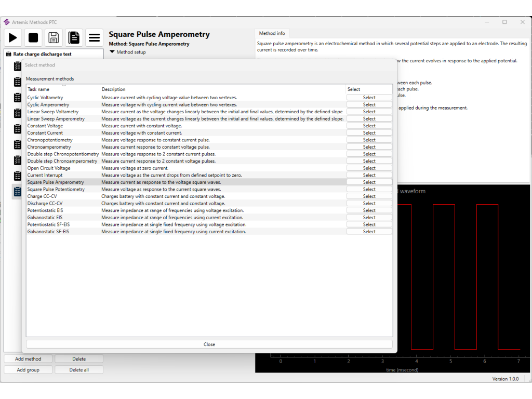Click the Artemis Methods PTC app logo
The width and height of the screenshot is (532, 399).
coord(7,22)
